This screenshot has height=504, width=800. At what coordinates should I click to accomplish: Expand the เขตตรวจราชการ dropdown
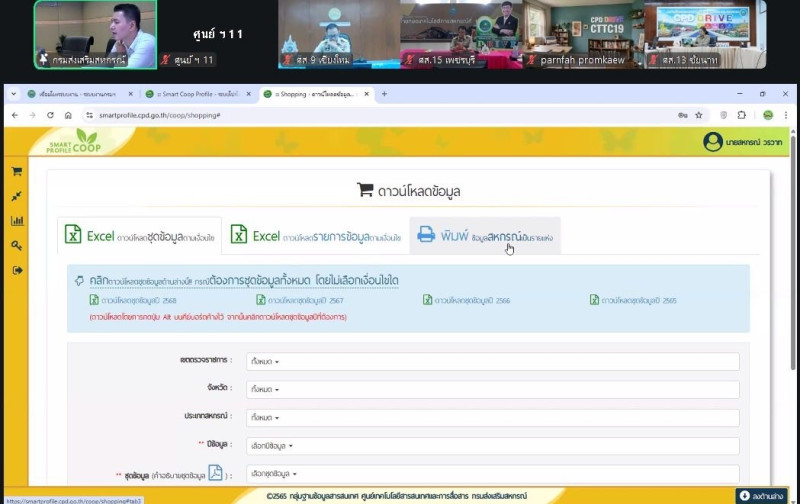pos(489,361)
